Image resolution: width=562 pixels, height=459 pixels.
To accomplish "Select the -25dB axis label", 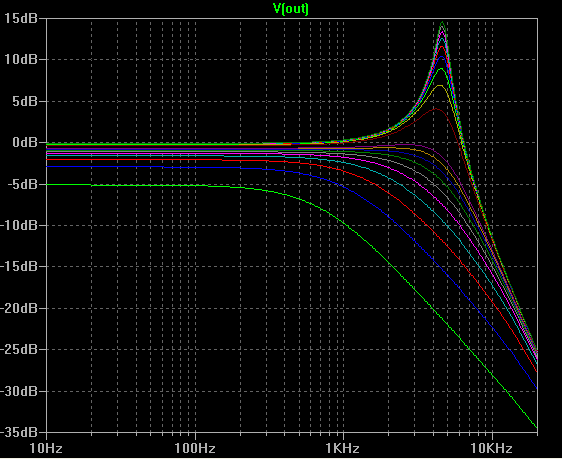I will tap(19, 349).
